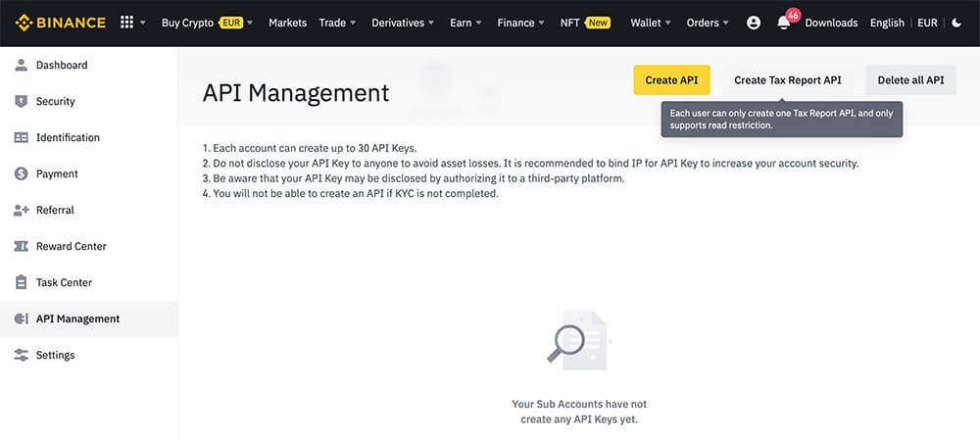Click the Create Tax Report API button
Viewport: 980px width, 441px height.
(x=788, y=80)
